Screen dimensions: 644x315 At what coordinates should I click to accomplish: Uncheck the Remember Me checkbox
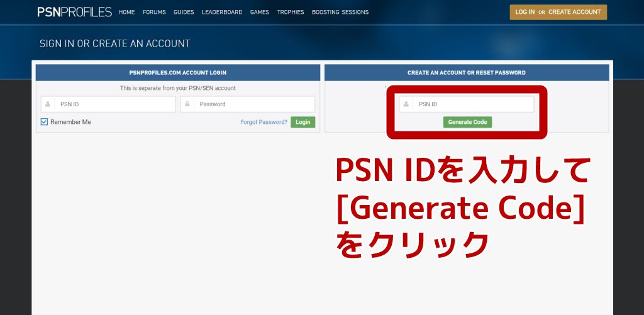coord(45,122)
